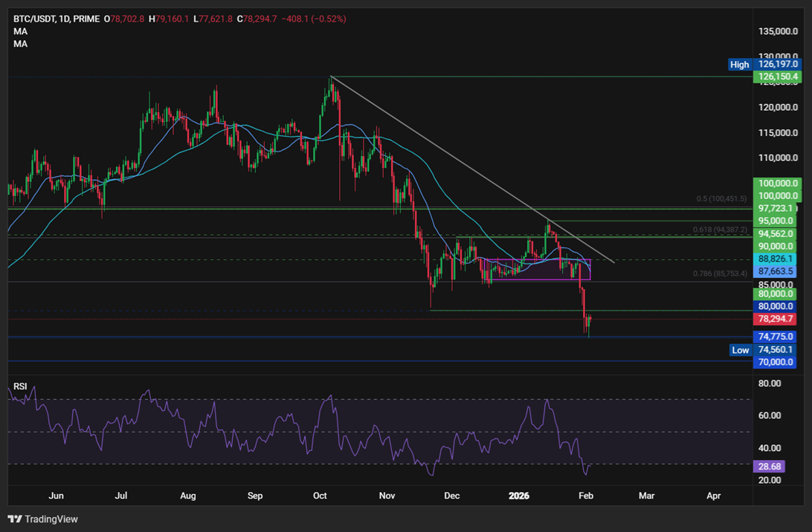Select the second MA indicator label

(20, 44)
